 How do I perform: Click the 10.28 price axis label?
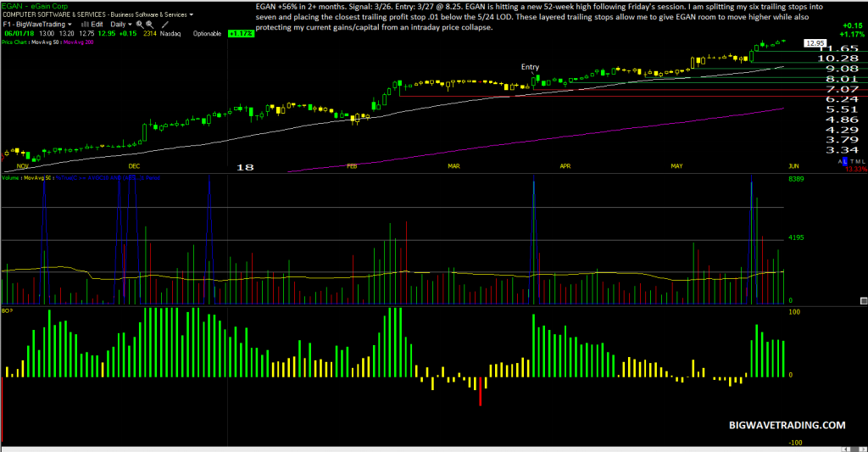[838, 59]
